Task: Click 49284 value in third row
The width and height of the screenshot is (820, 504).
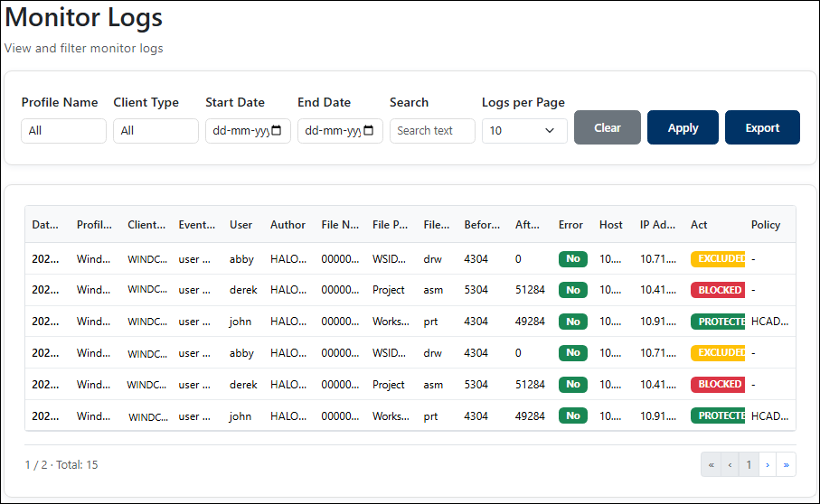Action: tap(530, 322)
